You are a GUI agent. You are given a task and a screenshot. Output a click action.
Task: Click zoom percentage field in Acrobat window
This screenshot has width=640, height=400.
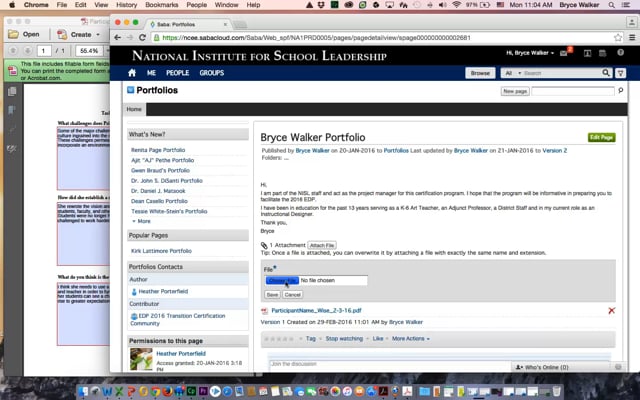point(89,51)
